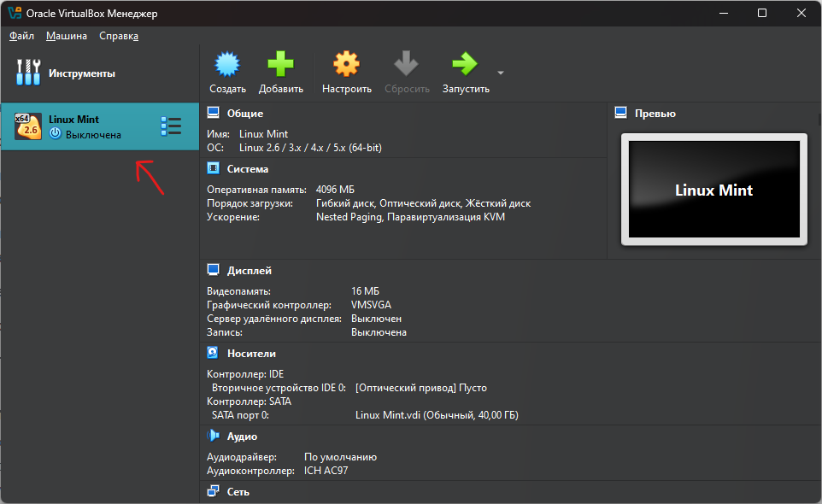Open the Система section header
Viewport: 822px width, 504px height.
[x=248, y=168]
